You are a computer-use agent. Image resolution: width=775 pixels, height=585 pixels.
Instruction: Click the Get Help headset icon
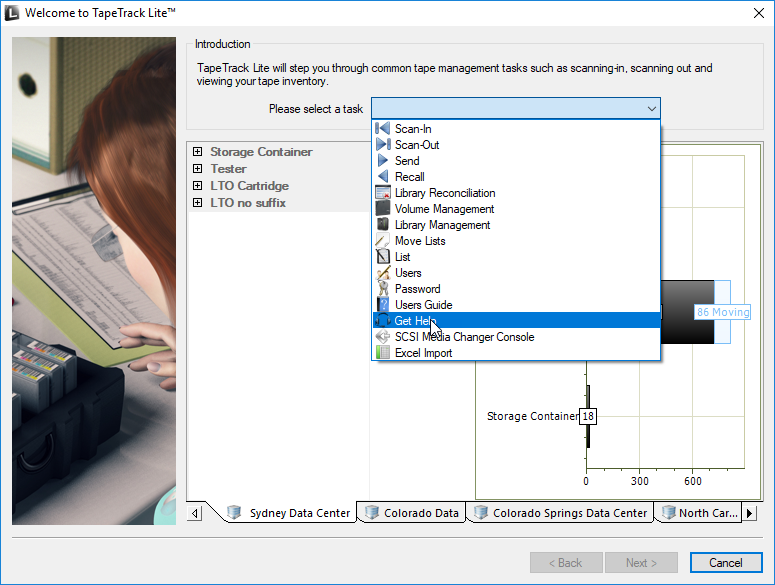383,321
